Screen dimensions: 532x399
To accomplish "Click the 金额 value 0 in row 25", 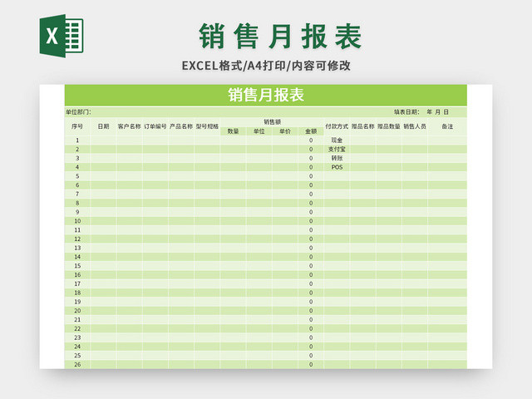I will [311, 356].
